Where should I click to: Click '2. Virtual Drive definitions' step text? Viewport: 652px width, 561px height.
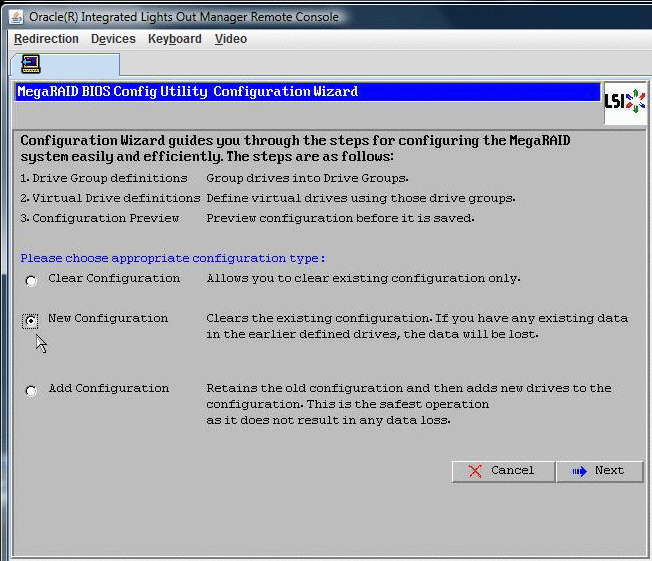click(x=111, y=198)
